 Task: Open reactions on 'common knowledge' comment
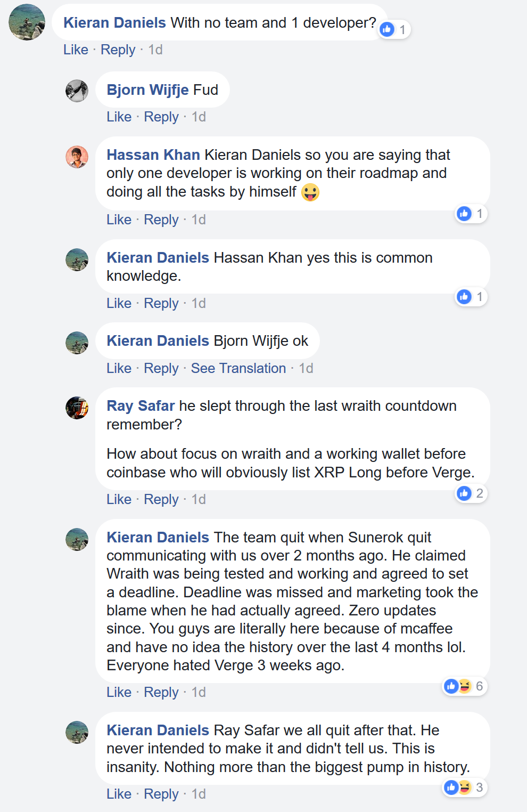471,297
